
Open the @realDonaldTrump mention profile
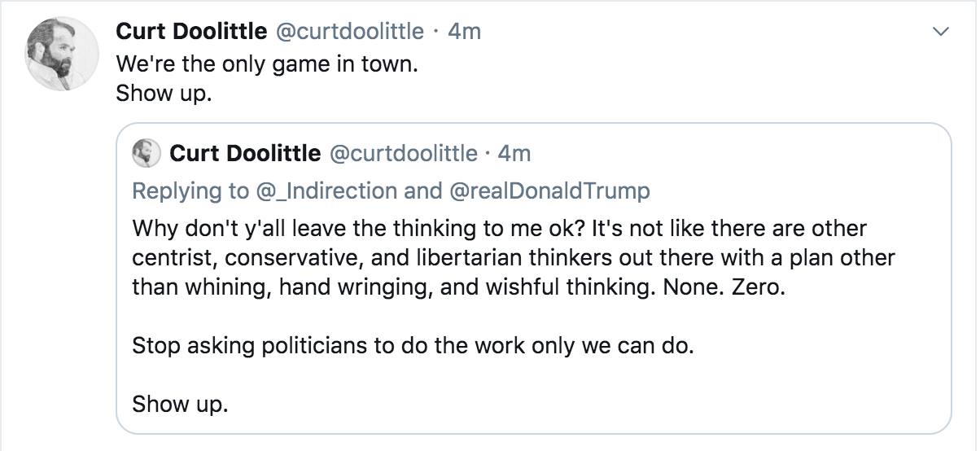[x=549, y=190]
